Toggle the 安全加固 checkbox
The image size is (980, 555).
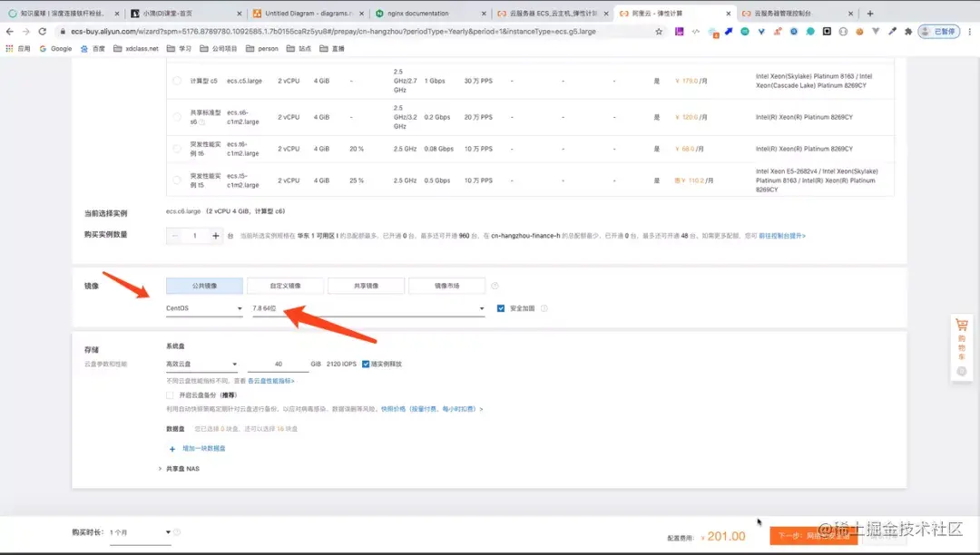click(501, 308)
